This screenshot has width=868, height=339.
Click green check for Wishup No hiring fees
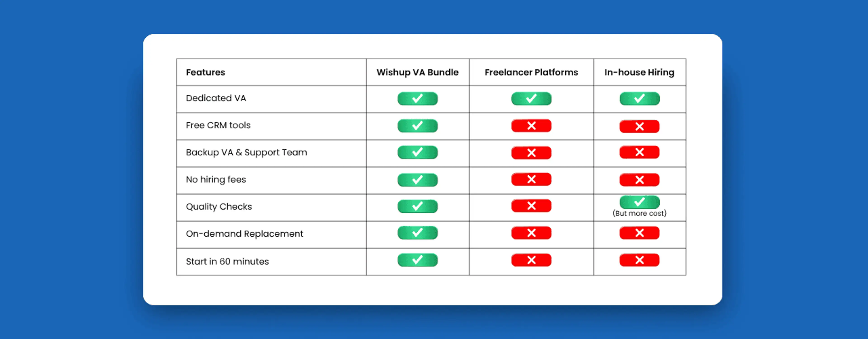point(417,180)
